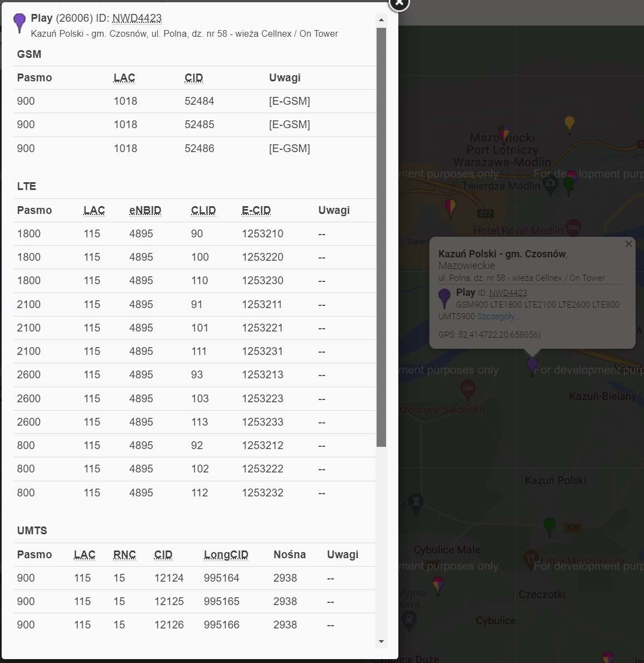Click Kazuń-Bielany label on map
644x663 pixels.
coord(602,397)
